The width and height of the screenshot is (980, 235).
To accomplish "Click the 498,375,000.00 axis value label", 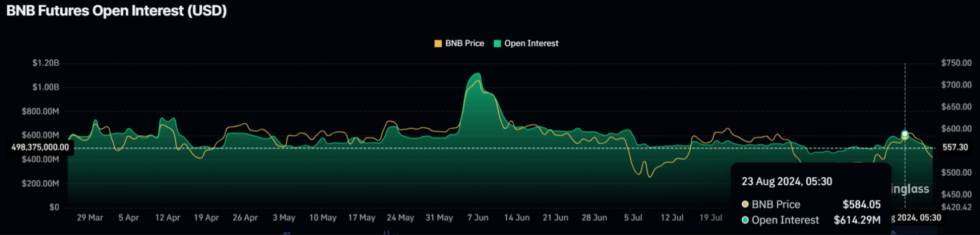I will pos(40,147).
